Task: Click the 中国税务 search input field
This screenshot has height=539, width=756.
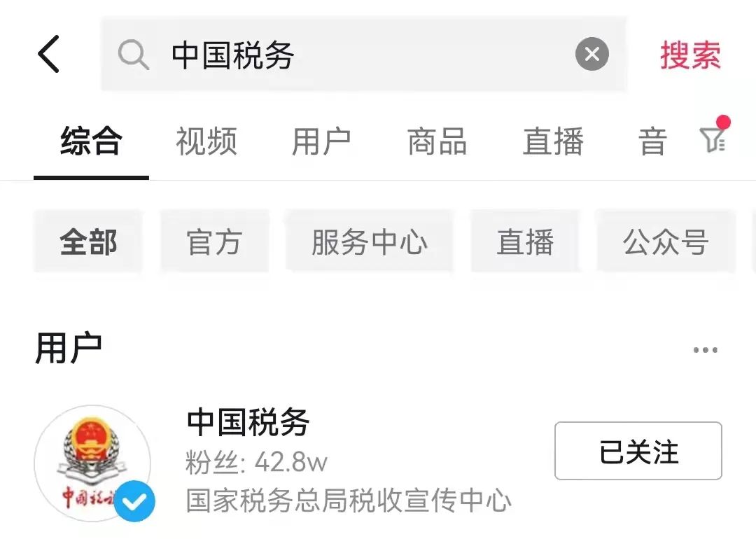Action: click(363, 53)
